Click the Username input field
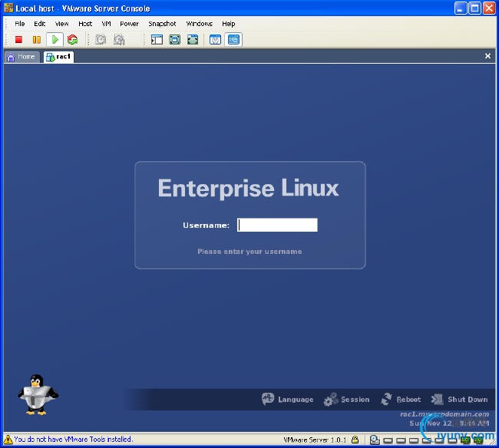The width and height of the screenshot is (499, 448). click(277, 225)
